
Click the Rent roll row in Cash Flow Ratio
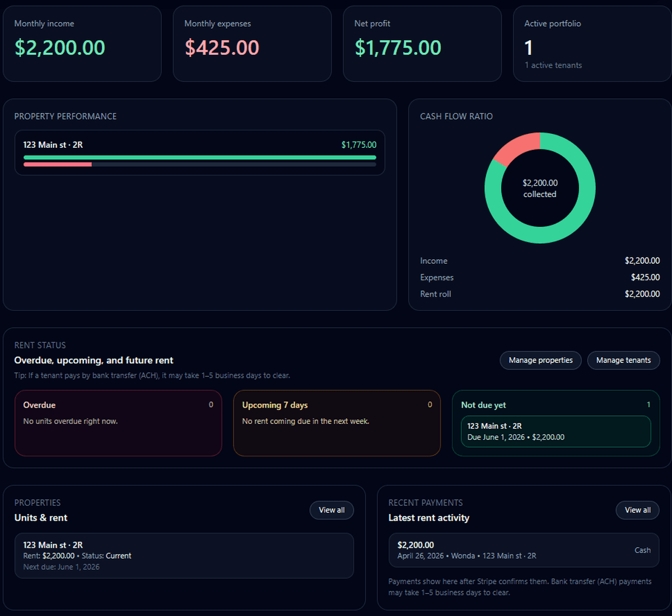[540, 294]
